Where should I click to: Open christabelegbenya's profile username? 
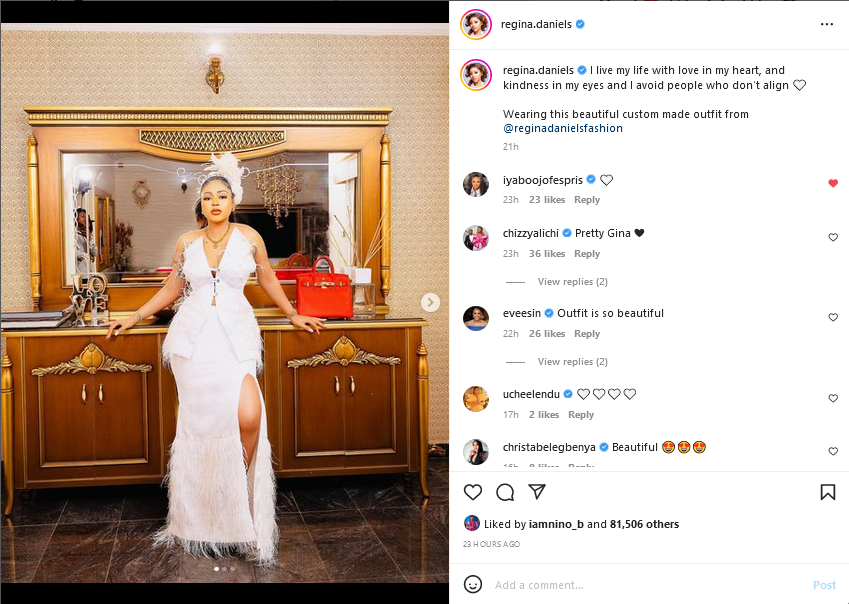[x=549, y=447]
